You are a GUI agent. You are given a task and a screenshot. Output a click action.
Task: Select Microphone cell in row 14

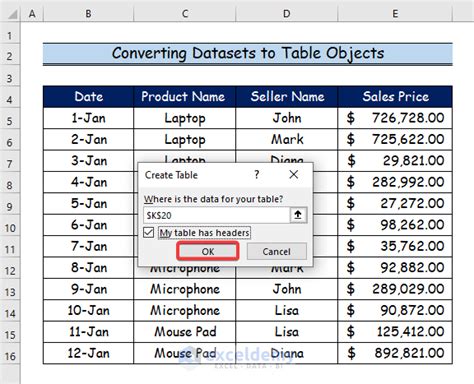[x=185, y=310]
